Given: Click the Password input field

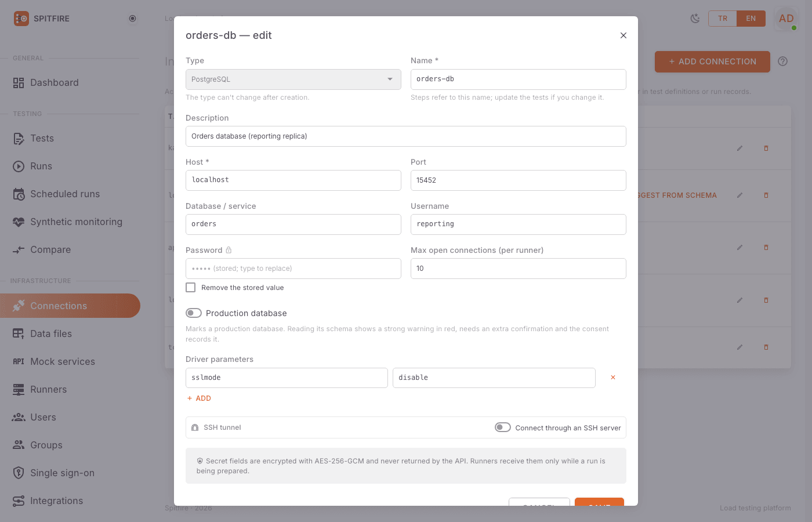Looking at the screenshot, I should [x=293, y=269].
